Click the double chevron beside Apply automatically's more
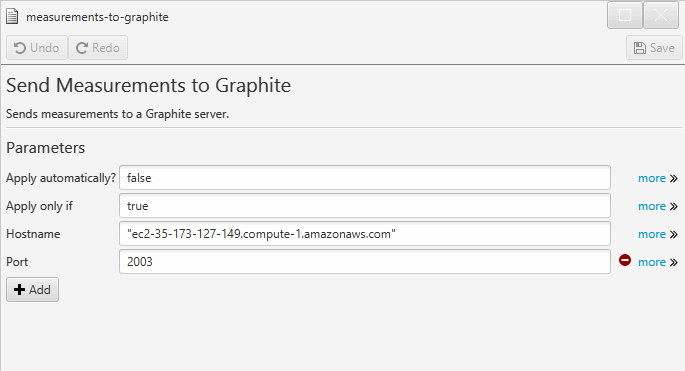This screenshot has height=371, width=685. pyautogui.click(x=674, y=179)
